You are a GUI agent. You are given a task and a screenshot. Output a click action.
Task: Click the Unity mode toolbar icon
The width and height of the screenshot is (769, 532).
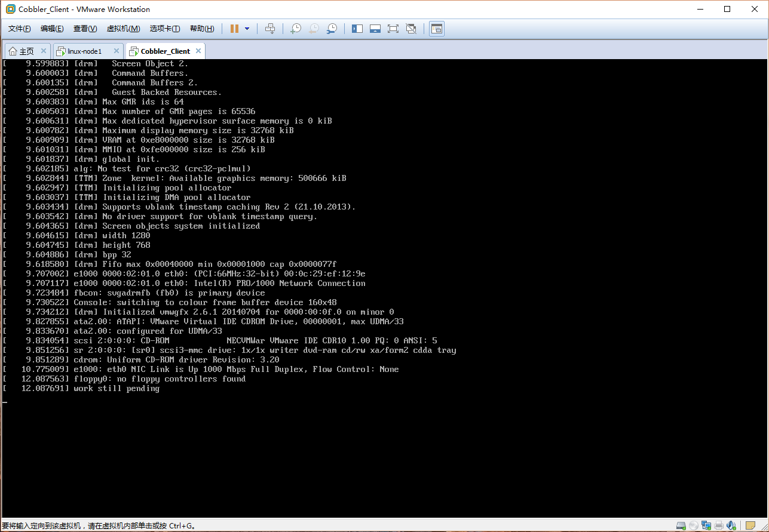point(411,29)
